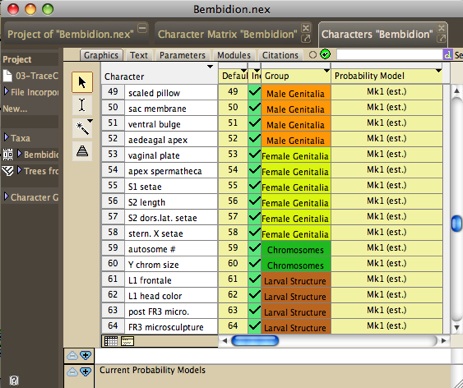Click the "vaginal plate" character name
The width and height of the screenshot is (463, 388).
(154, 156)
